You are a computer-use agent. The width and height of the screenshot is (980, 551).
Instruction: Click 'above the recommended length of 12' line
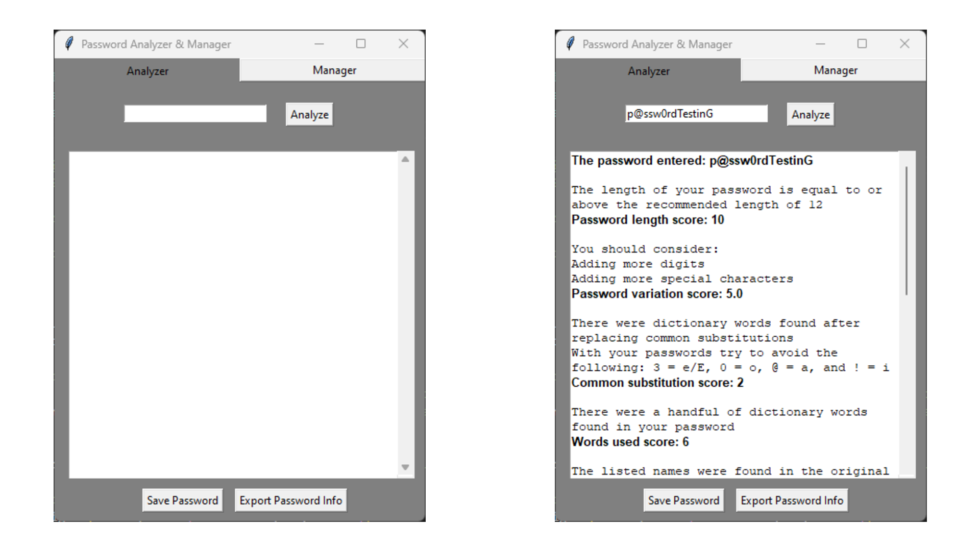click(697, 205)
